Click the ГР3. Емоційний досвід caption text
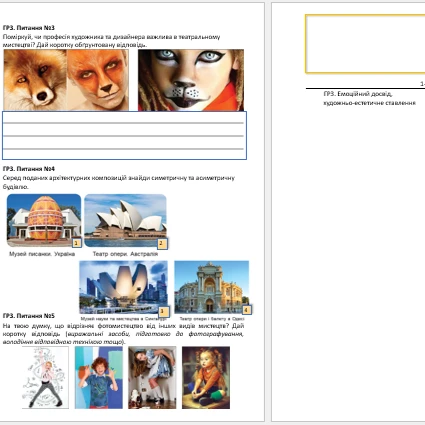Viewport: 425px width, 425px height. (x=358, y=94)
